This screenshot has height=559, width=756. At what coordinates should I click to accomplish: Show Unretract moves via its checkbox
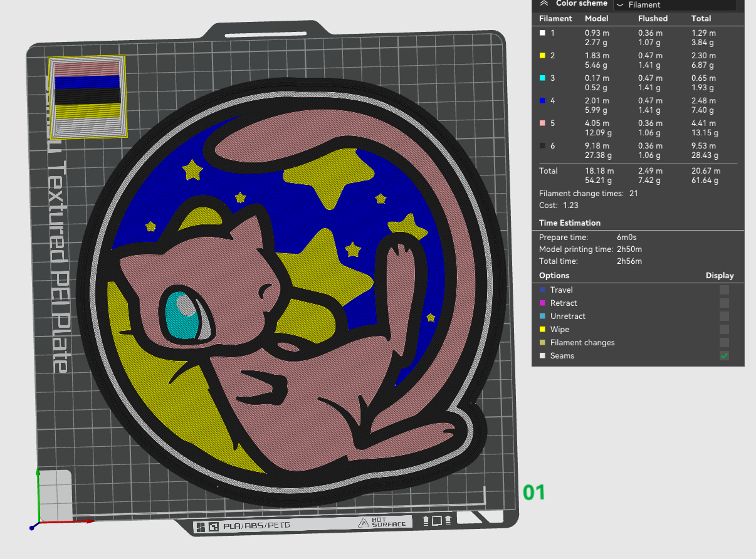tap(724, 316)
